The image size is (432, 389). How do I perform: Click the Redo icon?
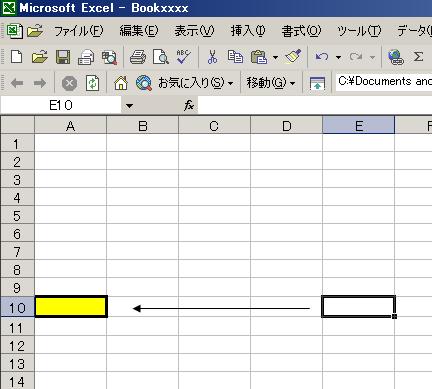click(x=356, y=57)
